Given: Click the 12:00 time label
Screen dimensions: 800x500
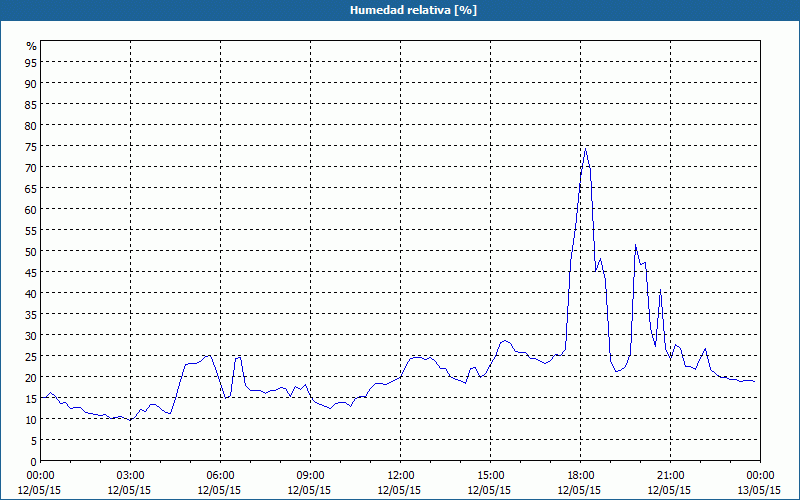Looking at the screenshot, I should pos(401,476).
